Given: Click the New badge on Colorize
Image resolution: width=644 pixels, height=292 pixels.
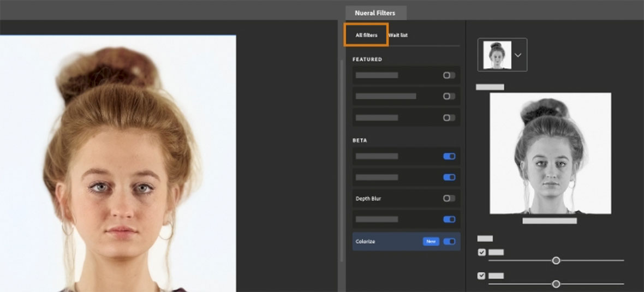Looking at the screenshot, I should click(431, 241).
